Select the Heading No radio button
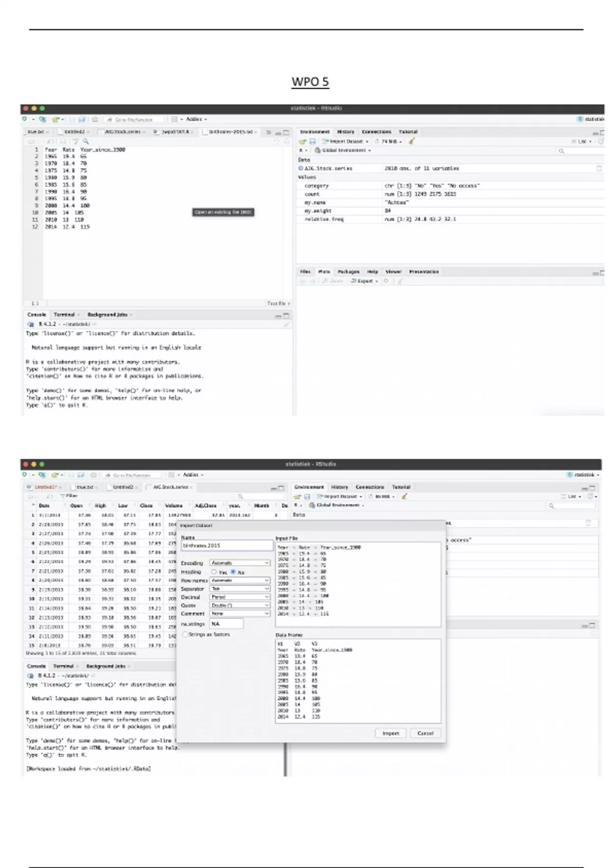 [233, 572]
